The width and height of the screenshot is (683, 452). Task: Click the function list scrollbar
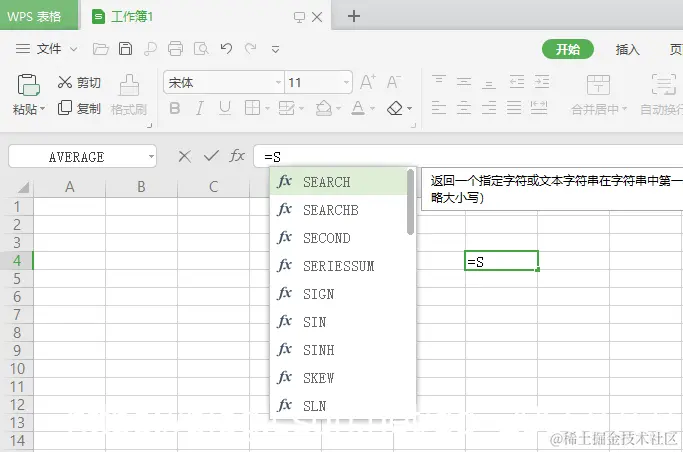pos(410,202)
